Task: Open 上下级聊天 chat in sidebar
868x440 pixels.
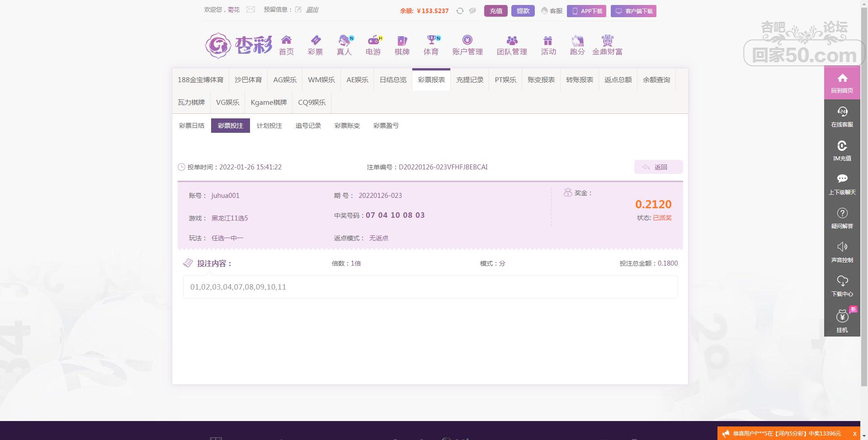Action: click(x=842, y=184)
